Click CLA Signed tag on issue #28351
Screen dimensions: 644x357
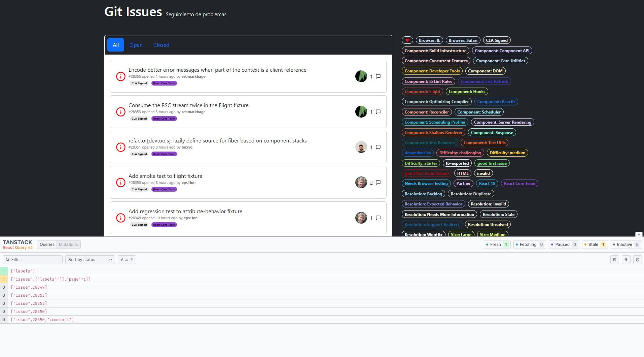coord(139,154)
